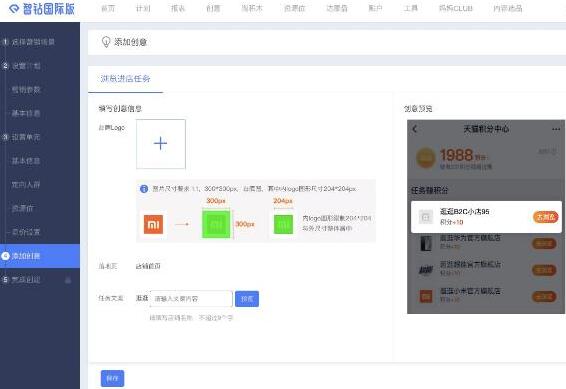Click the orange button on the B2C小店95 card

(x=545, y=217)
